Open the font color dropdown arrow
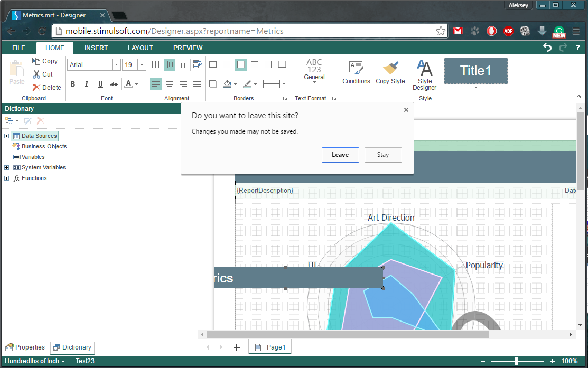This screenshot has height=368, width=588. 136,84
